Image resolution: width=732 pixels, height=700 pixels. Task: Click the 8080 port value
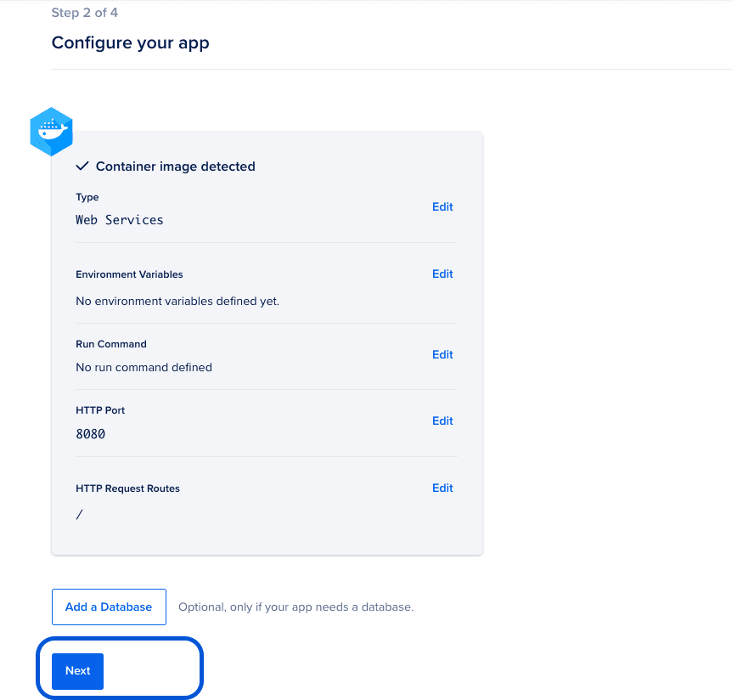point(89,434)
